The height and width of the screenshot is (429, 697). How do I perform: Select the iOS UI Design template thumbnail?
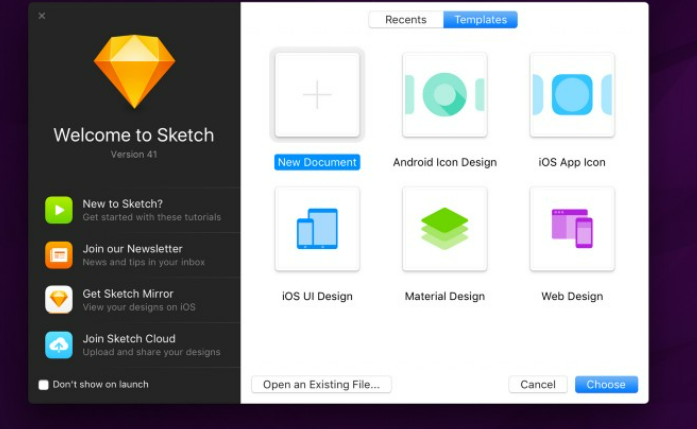[x=317, y=229]
